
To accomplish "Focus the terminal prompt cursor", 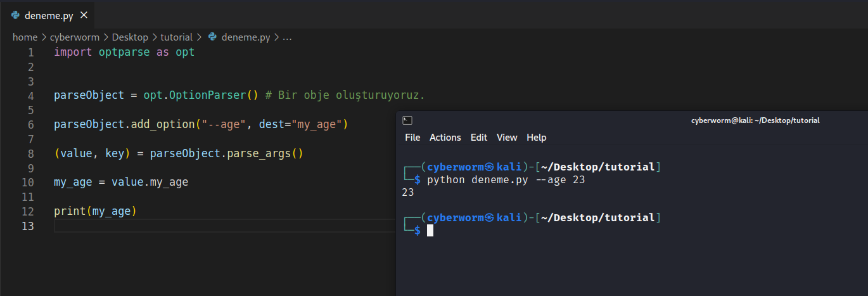I will [x=430, y=231].
